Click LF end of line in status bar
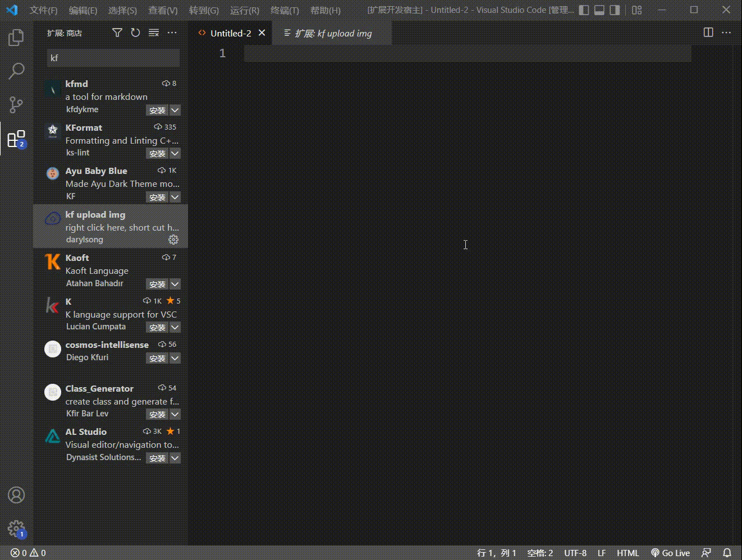The image size is (742, 560). pyautogui.click(x=602, y=553)
